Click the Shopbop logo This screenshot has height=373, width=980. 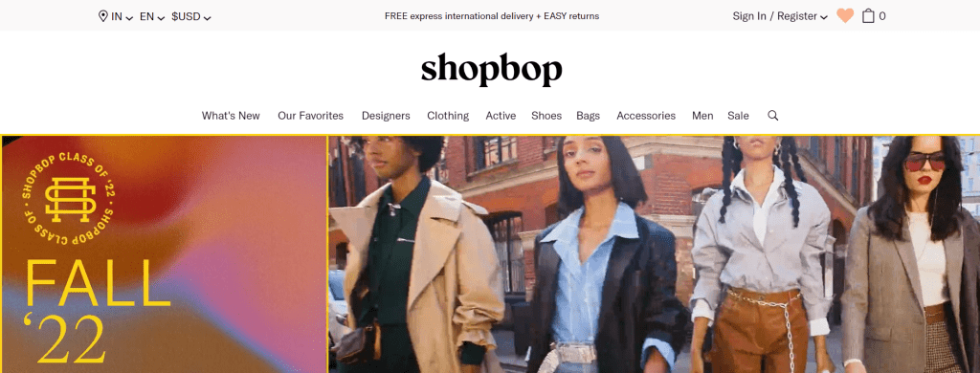[491, 70]
